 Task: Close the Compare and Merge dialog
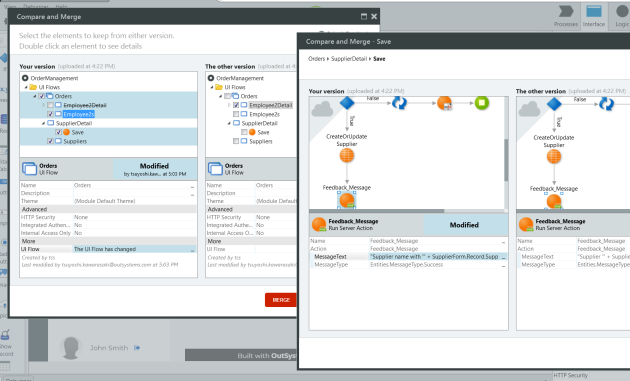coord(374,16)
